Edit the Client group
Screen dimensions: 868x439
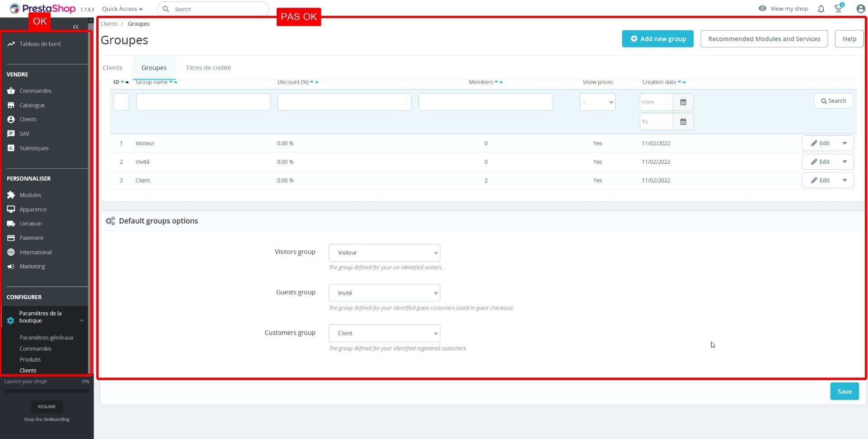click(820, 181)
